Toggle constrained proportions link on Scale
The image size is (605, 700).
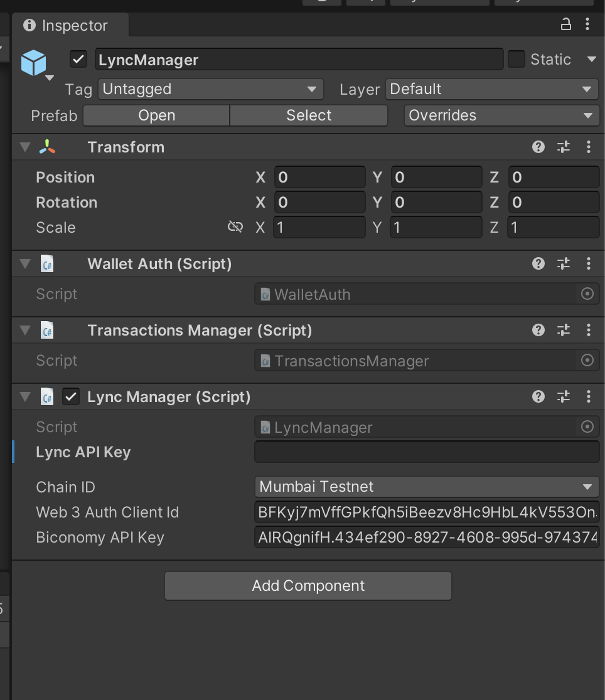point(235,227)
